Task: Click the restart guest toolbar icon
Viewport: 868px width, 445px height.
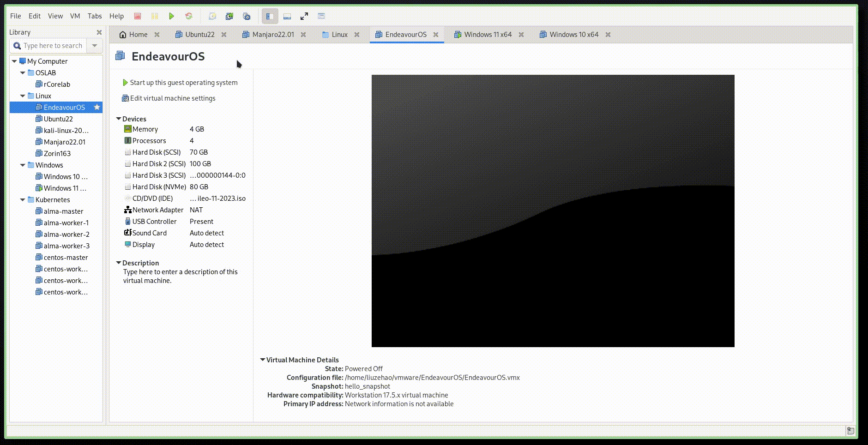Action: tap(189, 16)
